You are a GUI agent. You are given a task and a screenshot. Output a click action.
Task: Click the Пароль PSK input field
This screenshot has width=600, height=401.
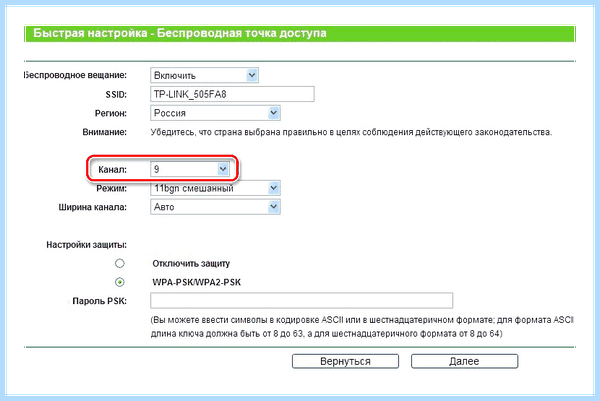302,301
